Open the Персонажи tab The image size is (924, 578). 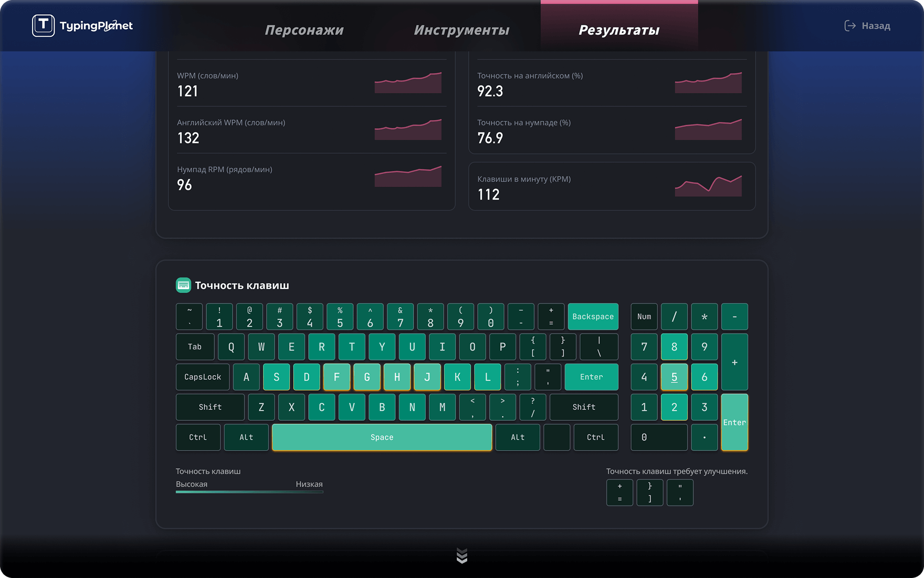click(304, 30)
